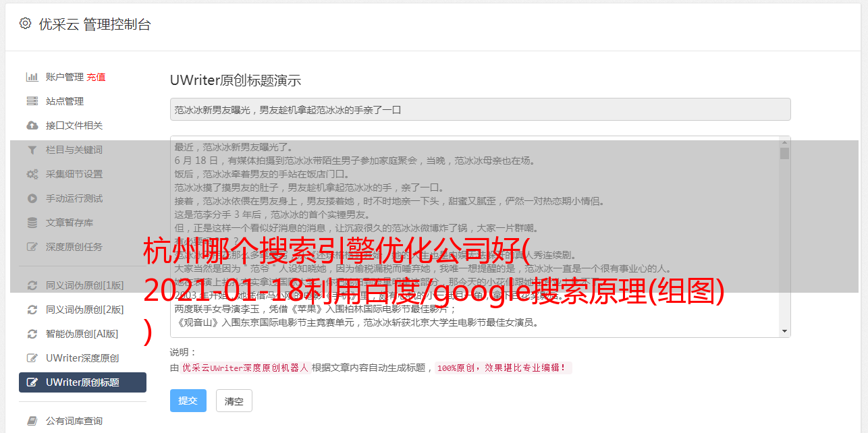This screenshot has height=433, width=868.
Task: Follow the 优采云UWriter深度原创机器人 link
Action: coord(245,368)
